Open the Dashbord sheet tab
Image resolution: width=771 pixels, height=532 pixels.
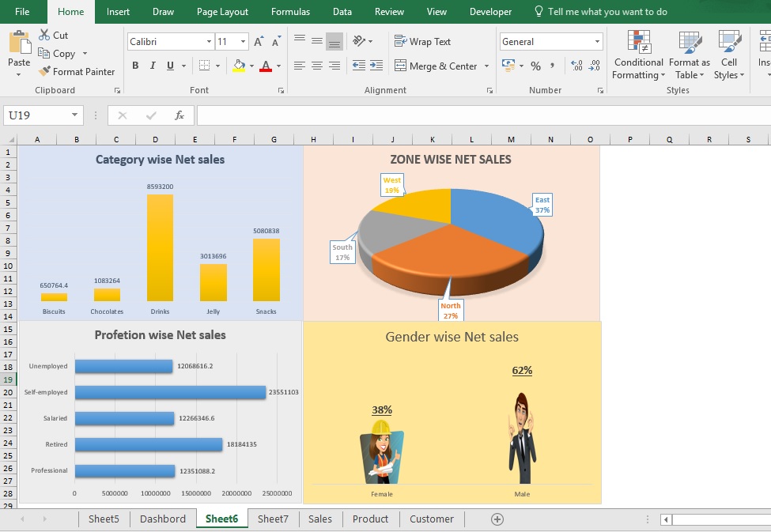[x=163, y=519]
